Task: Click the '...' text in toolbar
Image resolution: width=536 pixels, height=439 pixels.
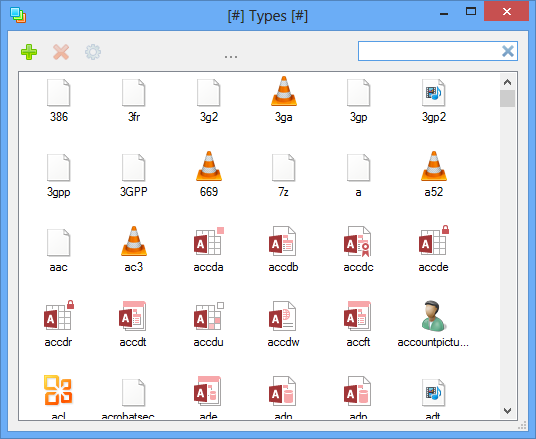Action: click(231, 56)
